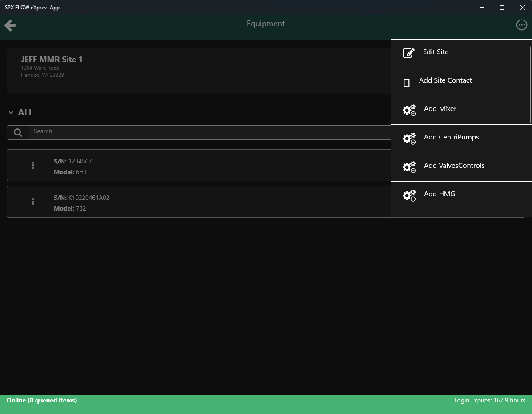Click the gears icon beside Add CentriPumps
Image resolution: width=532 pixels, height=414 pixels.
[409, 139]
